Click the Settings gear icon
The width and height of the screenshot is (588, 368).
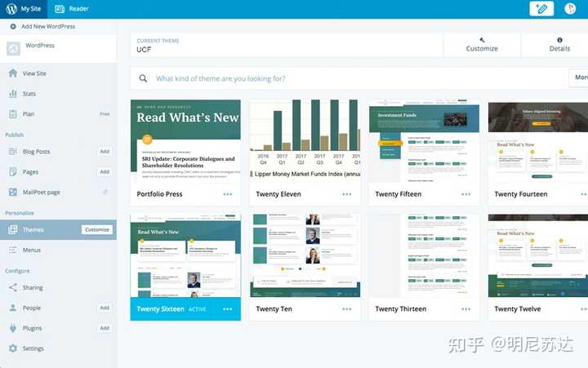(x=13, y=348)
